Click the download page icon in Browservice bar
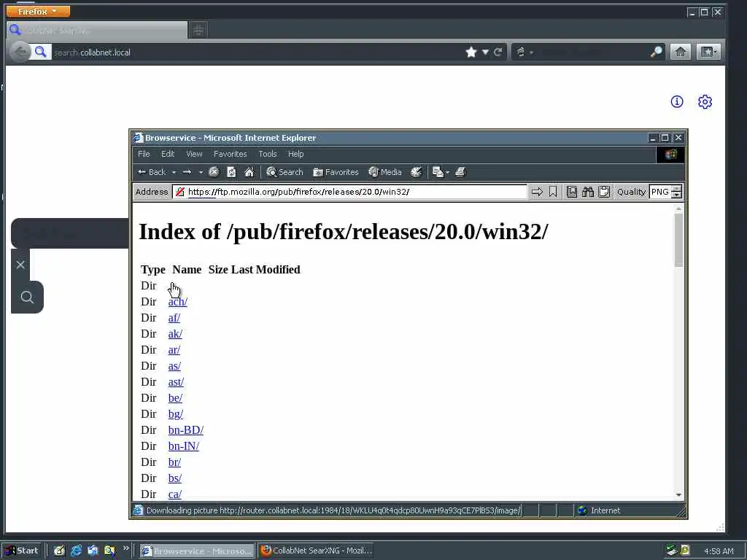The height and width of the screenshot is (560, 747). [x=572, y=192]
